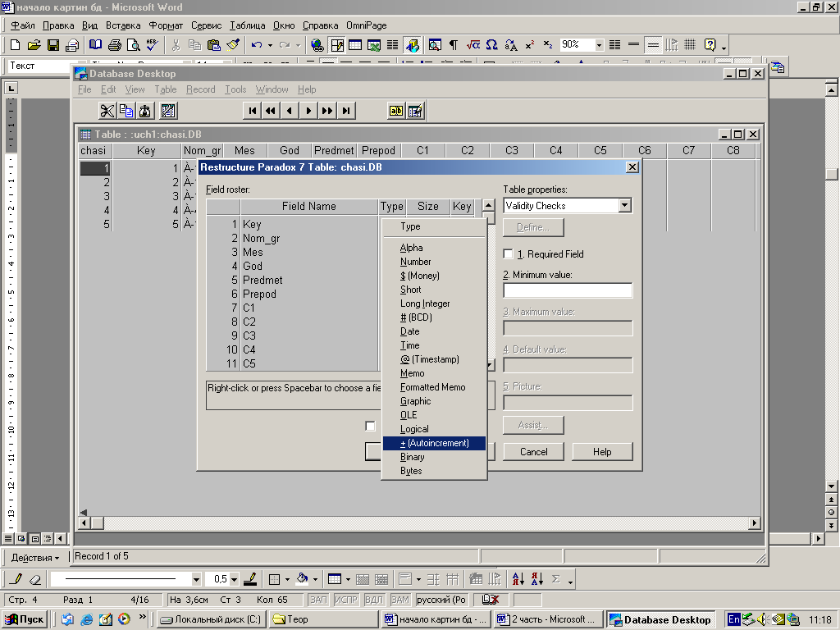Viewport: 840px width, 630px height.
Task: Click the AutoSum sigma icon
Action: click(x=556, y=579)
